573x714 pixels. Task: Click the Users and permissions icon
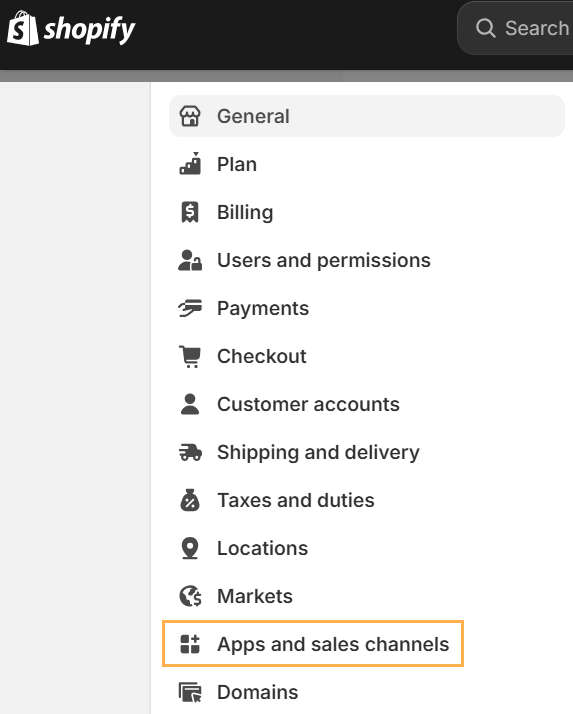(190, 260)
